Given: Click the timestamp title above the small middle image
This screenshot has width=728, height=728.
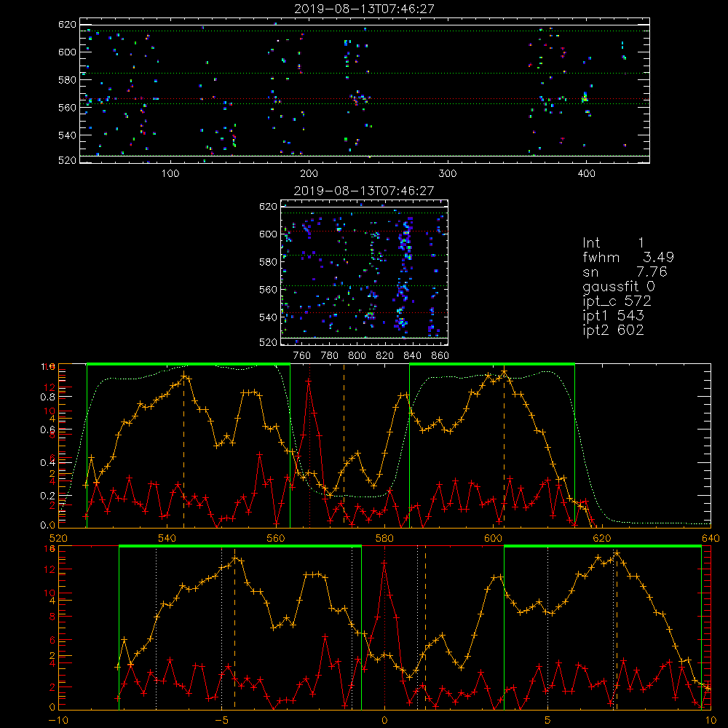Looking at the screenshot, I should pyautogui.click(x=365, y=191).
